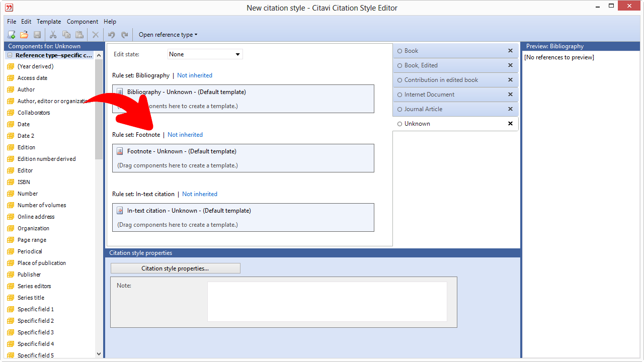The width and height of the screenshot is (644, 362).
Task: Click the Paste toolbar icon
Action: click(79, 35)
